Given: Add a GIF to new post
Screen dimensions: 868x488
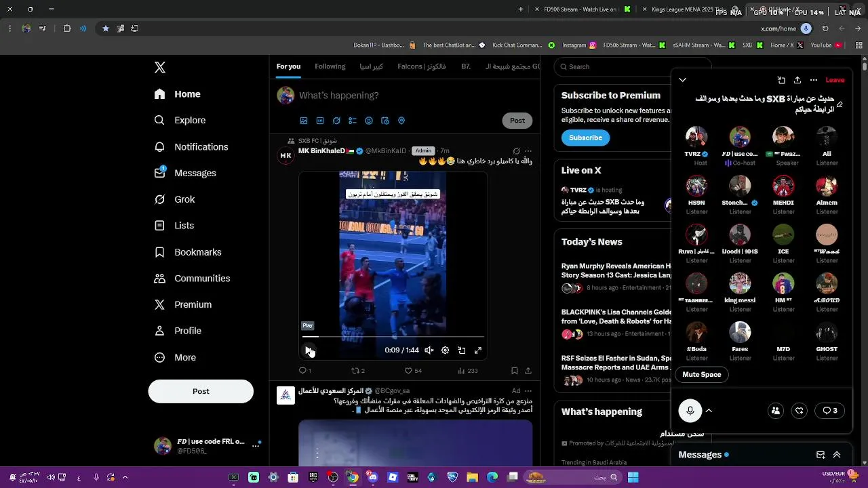Looking at the screenshot, I should click(x=320, y=121).
